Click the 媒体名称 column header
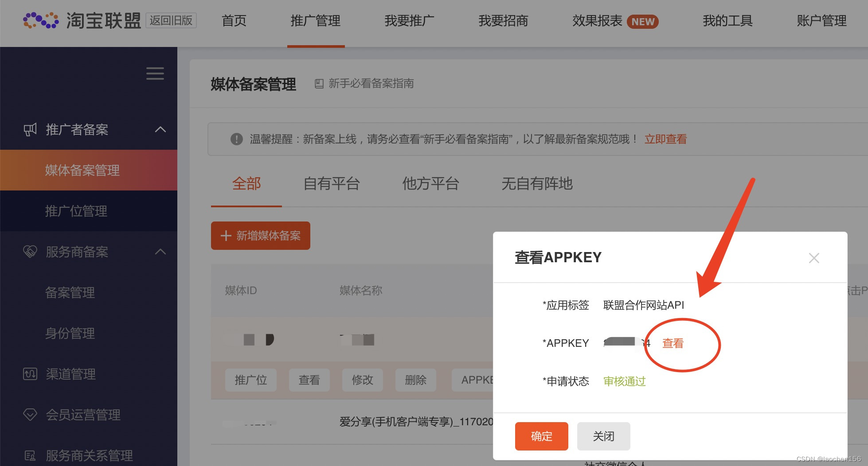This screenshot has width=868, height=466. pyautogui.click(x=361, y=291)
